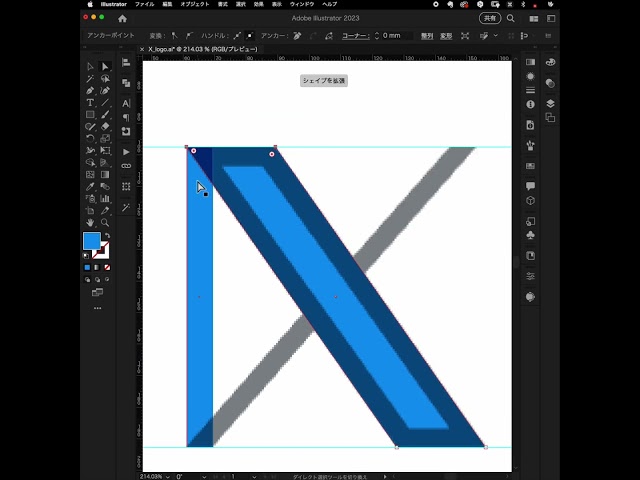Open the Pathfinder panel icon

point(126,83)
